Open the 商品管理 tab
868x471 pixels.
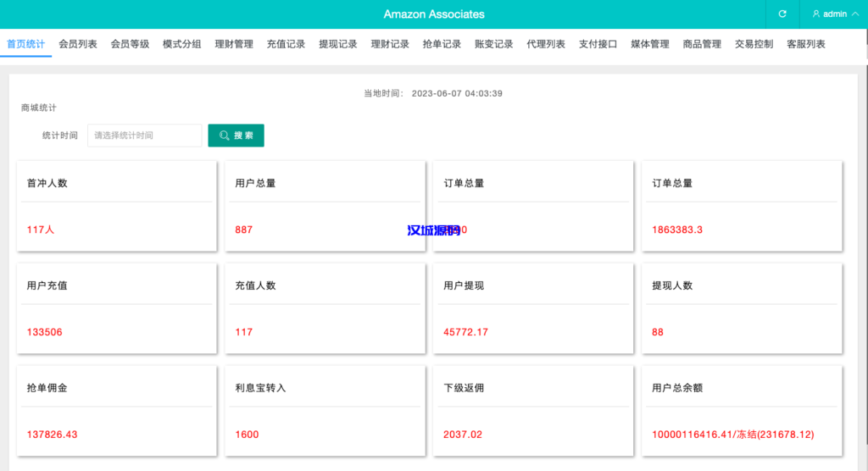(x=703, y=44)
